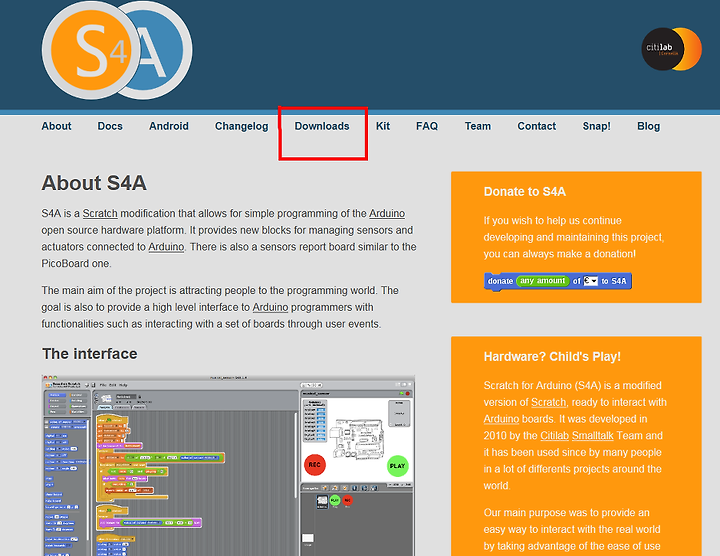Visit the Team page

(478, 126)
